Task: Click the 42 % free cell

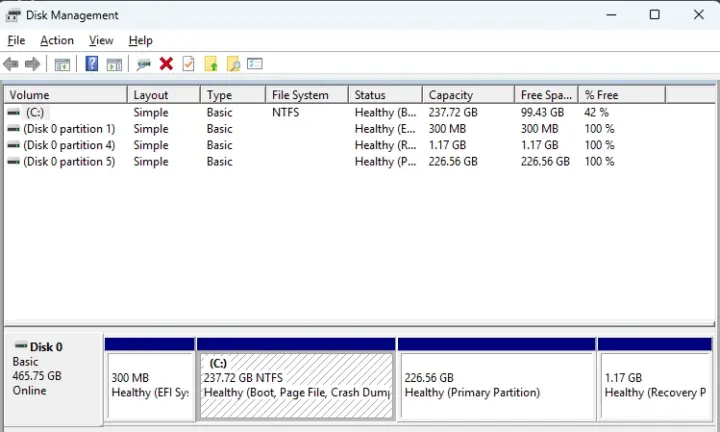Action: tap(596, 112)
